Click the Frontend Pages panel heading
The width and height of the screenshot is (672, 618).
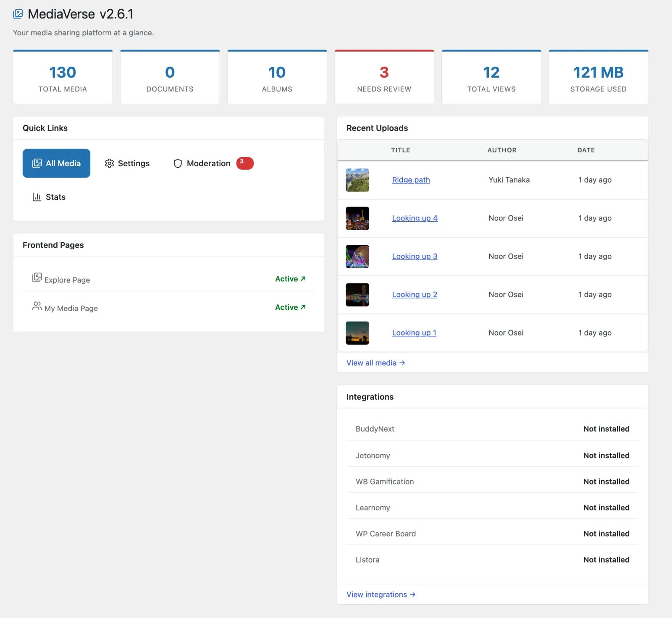tap(53, 245)
